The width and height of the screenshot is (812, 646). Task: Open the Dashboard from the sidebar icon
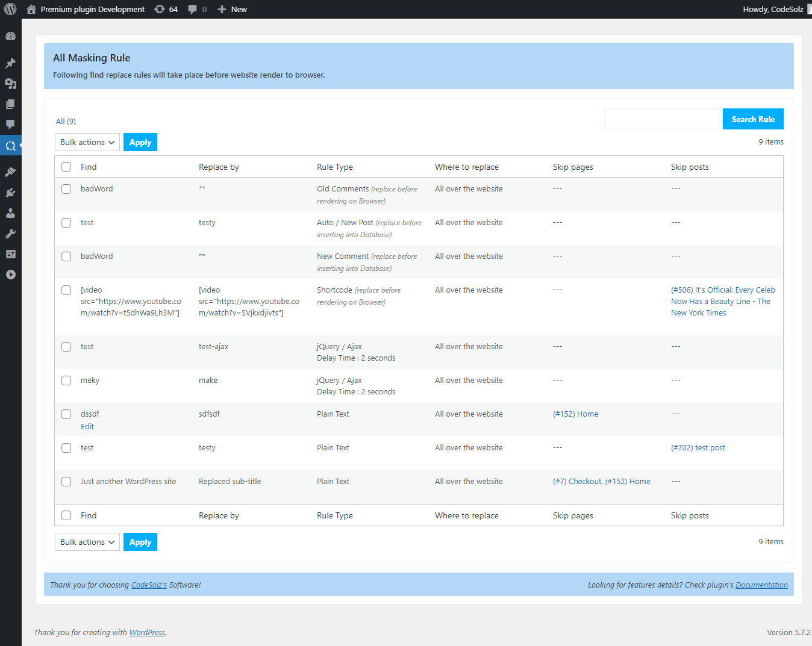[10, 36]
